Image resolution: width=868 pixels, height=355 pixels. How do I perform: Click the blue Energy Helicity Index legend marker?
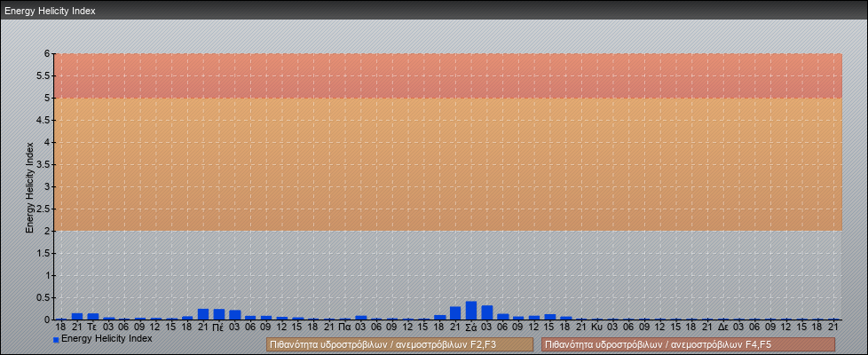56,340
